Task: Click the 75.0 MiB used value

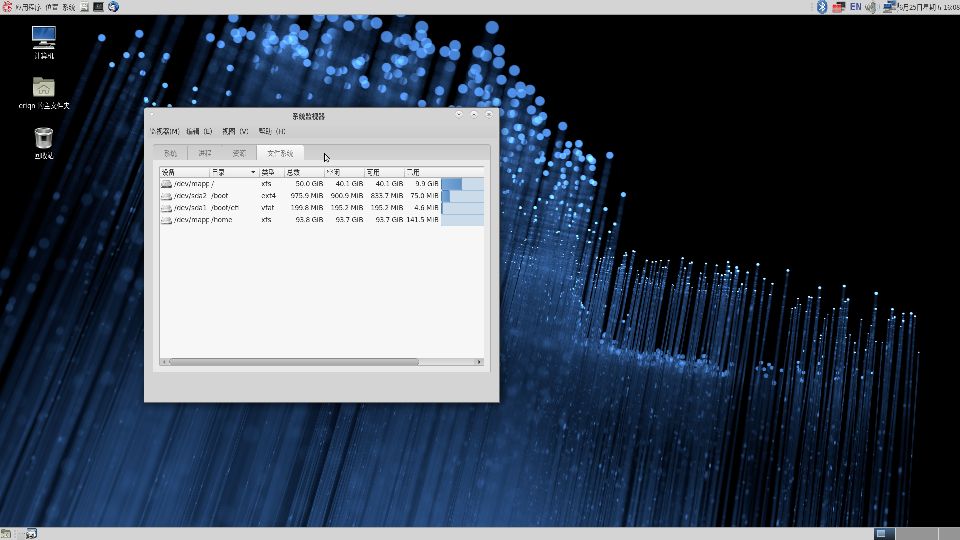Action: pos(424,196)
